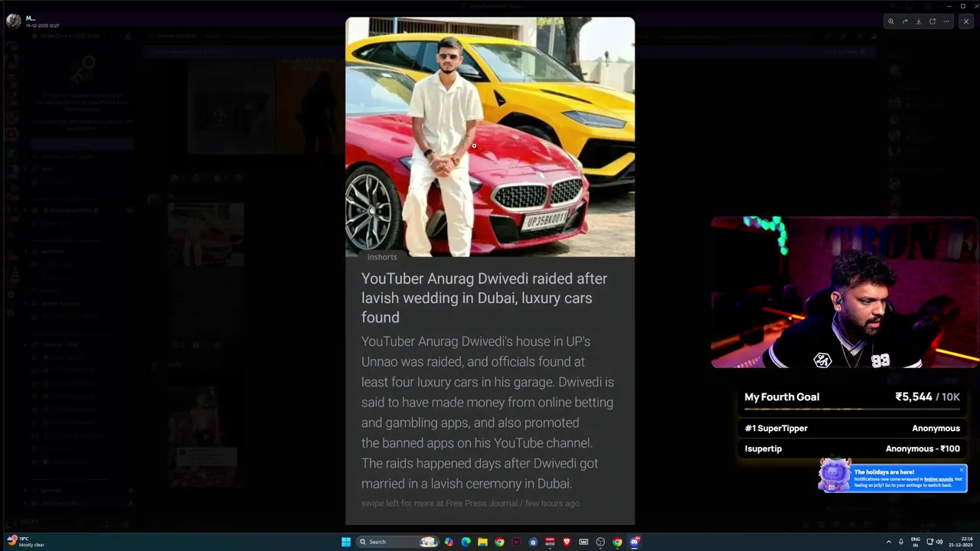Screen dimensions: 980x551
Task: Open the festive sounds link
Action: 938,479
